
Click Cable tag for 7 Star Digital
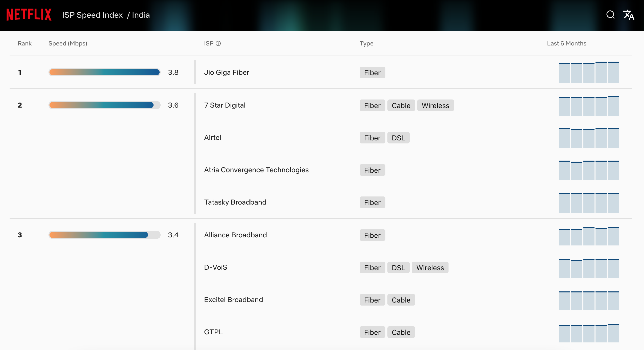pos(401,105)
